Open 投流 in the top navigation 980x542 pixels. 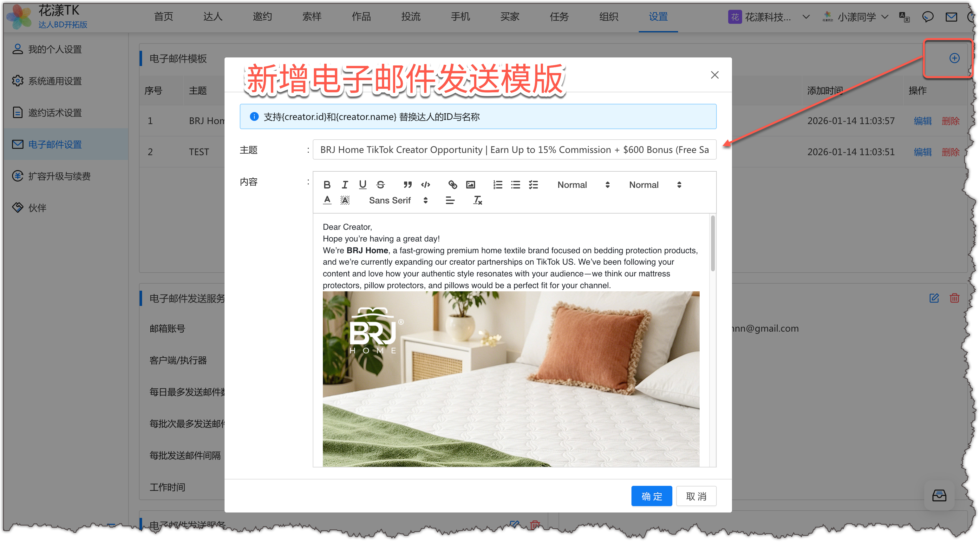click(410, 17)
